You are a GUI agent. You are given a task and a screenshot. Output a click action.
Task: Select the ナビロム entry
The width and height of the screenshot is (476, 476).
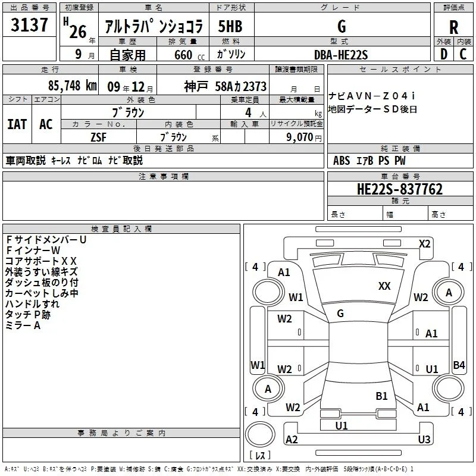click(x=90, y=160)
